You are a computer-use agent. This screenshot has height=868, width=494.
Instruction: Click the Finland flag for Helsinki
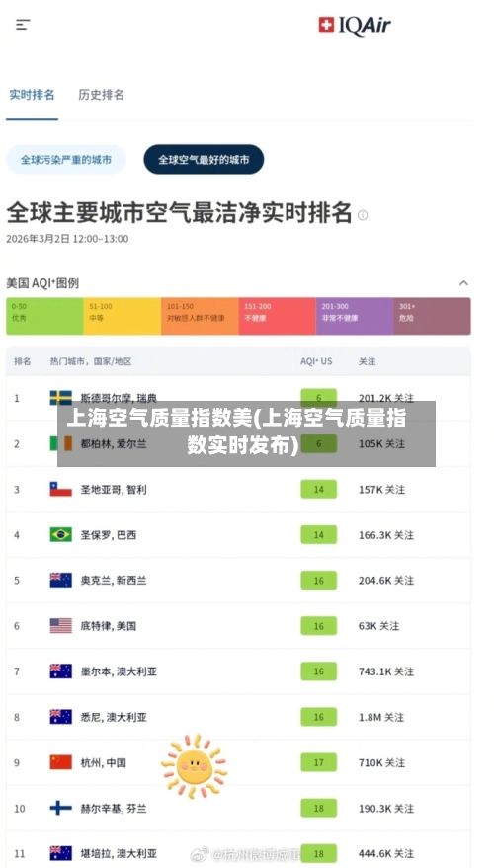click(61, 808)
